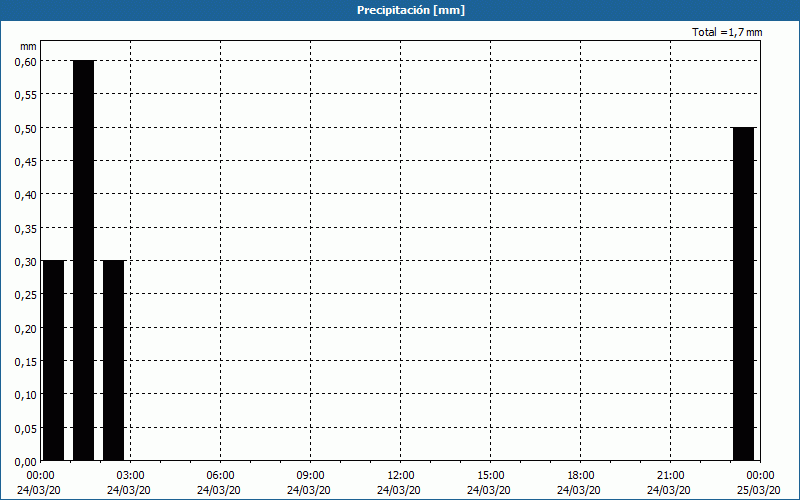The height and width of the screenshot is (500, 800).
Task: Click the 06:00 time axis label
Action: 220,476
